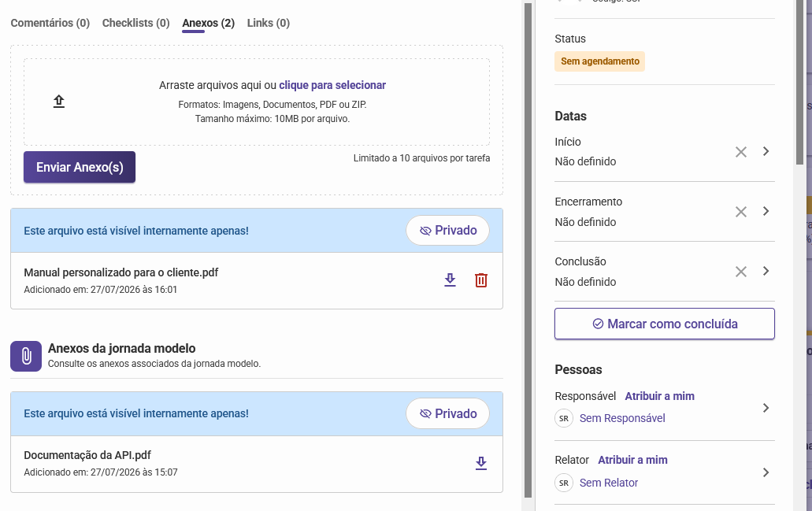This screenshot has height=511, width=812.
Task: Click the side panel vertical scrollbar
Action: [799, 82]
